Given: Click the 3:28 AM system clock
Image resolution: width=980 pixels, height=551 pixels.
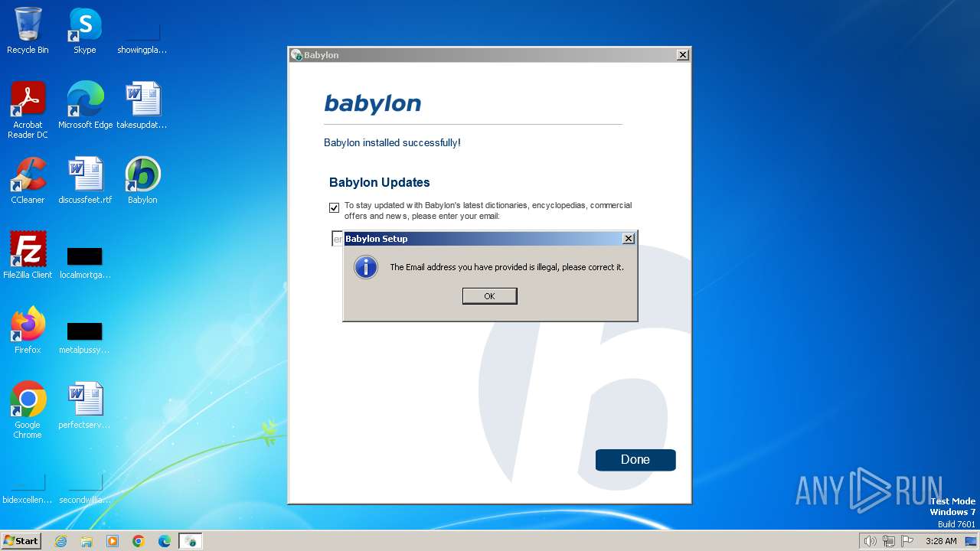Looking at the screenshot, I should point(941,541).
